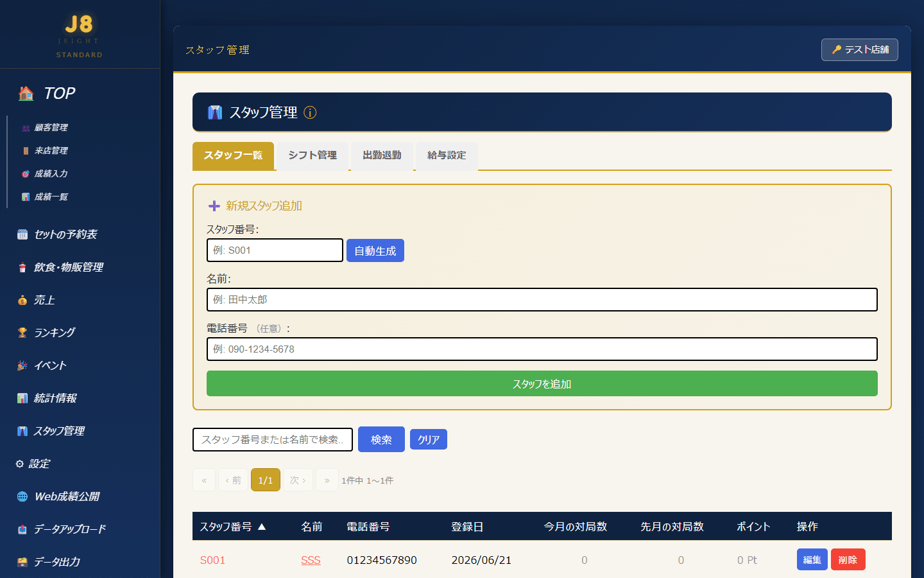Click the 来店管理 door icon
Screen dimensions: 924x578
click(26, 151)
